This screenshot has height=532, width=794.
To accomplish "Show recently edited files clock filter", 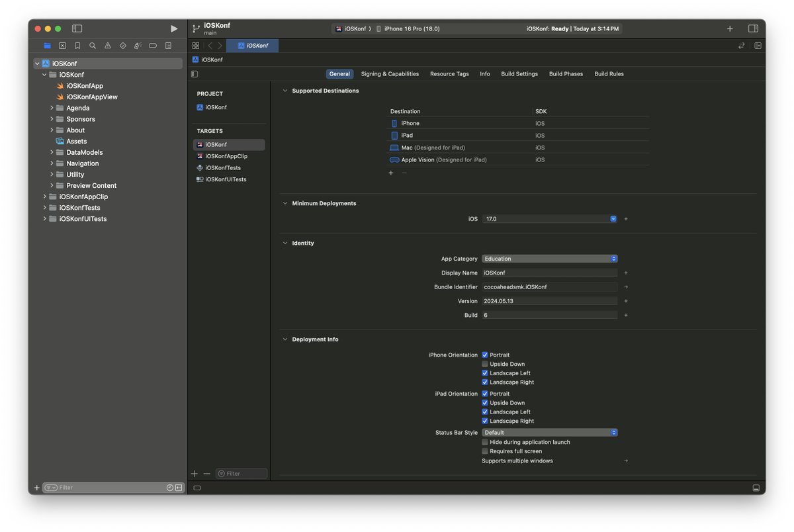I will pyautogui.click(x=169, y=488).
